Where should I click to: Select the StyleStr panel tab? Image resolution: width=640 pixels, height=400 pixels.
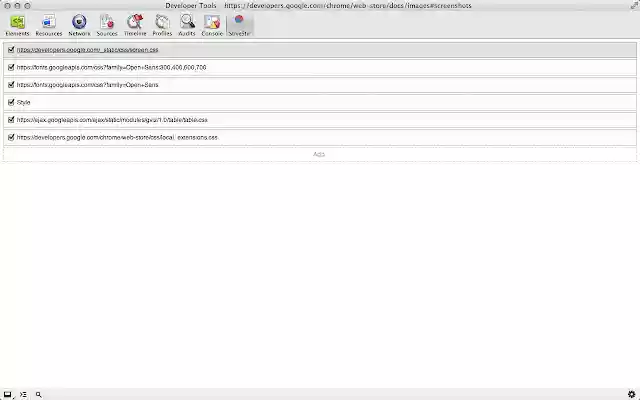click(x=240, y=25)
